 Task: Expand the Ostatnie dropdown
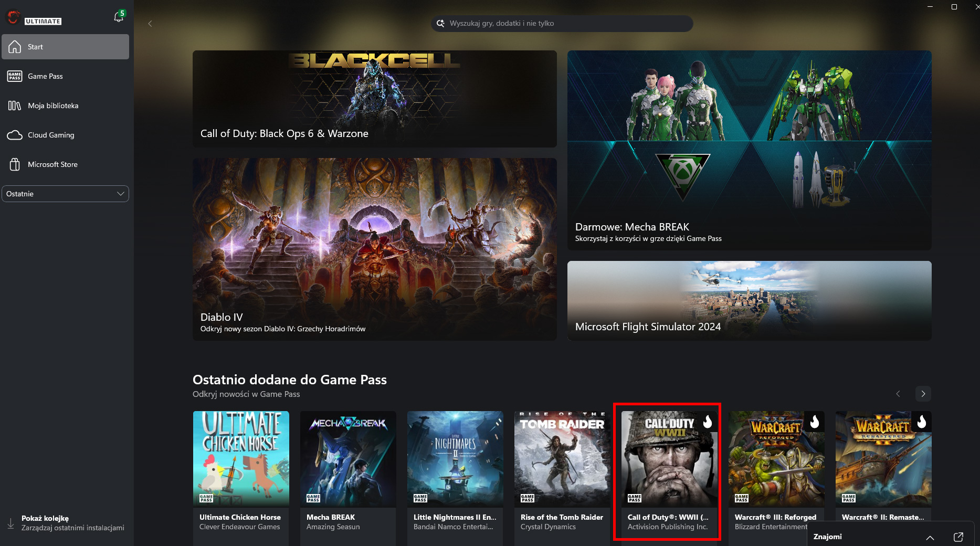click(65, 194)
